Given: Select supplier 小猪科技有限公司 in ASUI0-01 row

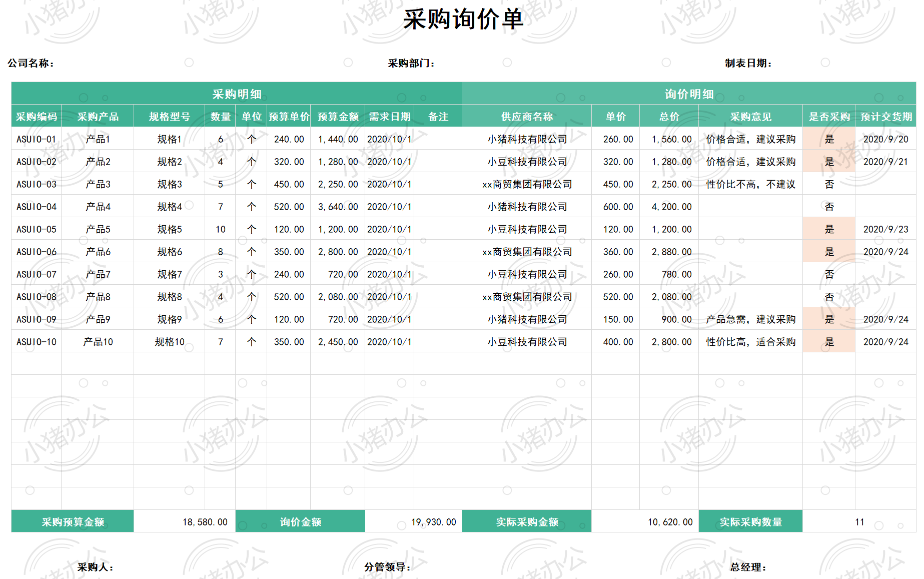Looking at the screenshot, I should (527, 139).
